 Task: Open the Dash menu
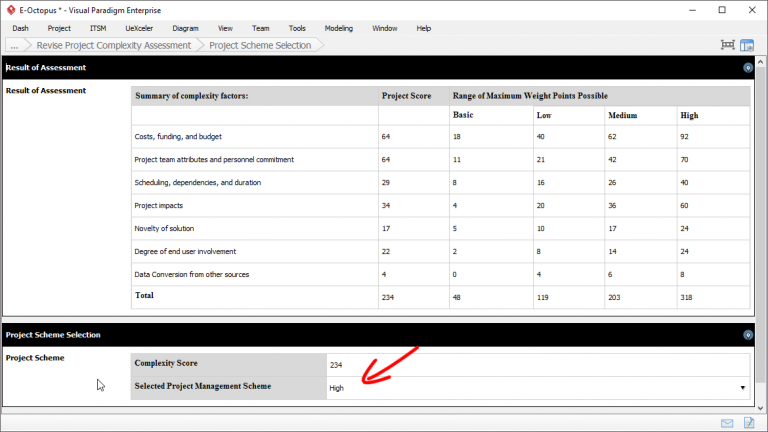(x=20, y=28)
